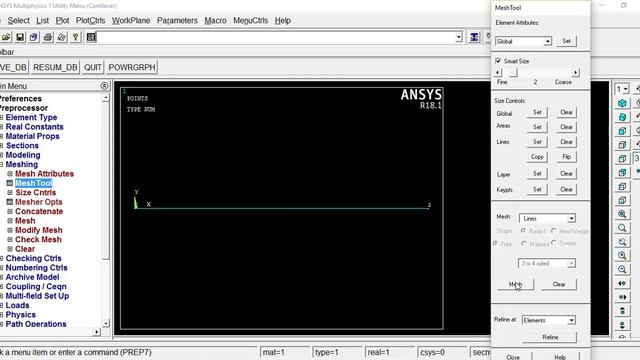Select the Mapped mesh radio button

point(524,244)
